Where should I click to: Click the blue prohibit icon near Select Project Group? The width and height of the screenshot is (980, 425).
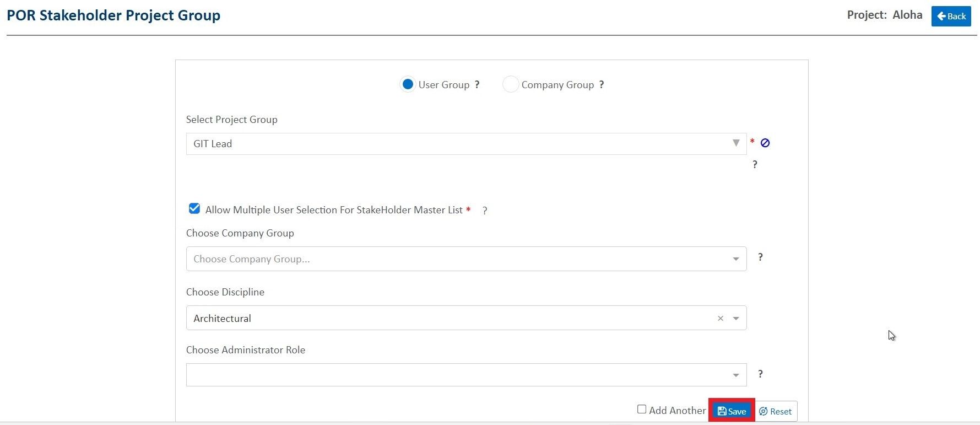765,143
